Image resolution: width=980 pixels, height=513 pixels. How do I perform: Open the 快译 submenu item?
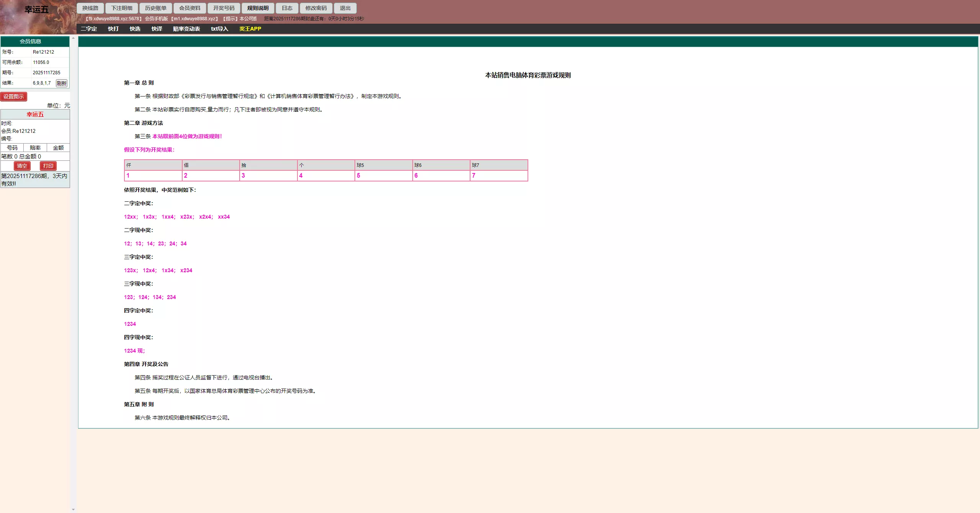point(157,29)
